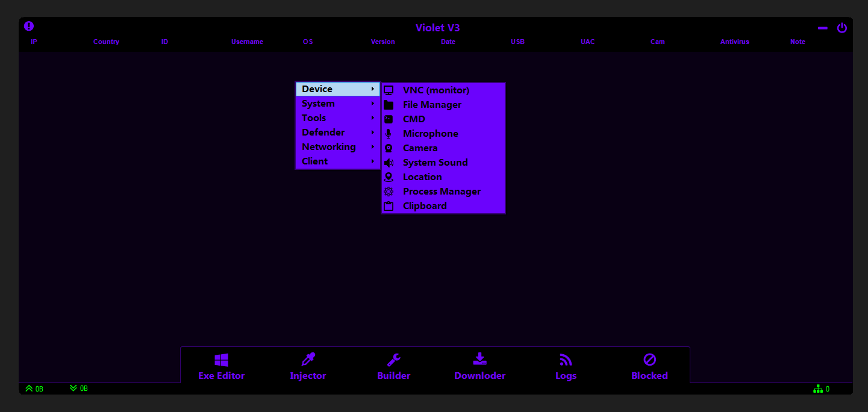868x412 pixels.
Task: Click the power icon at top right
Action: [842, 28]
